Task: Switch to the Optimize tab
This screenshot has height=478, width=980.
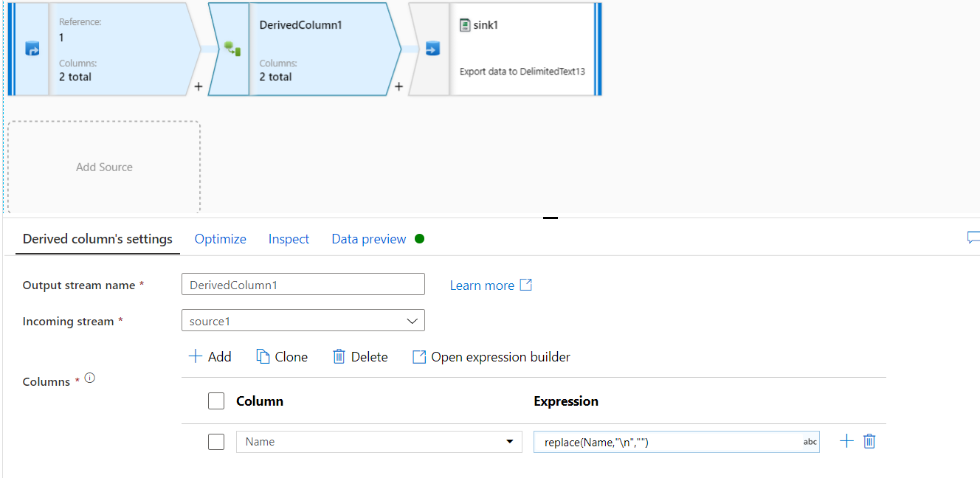Action: (220, 239)
